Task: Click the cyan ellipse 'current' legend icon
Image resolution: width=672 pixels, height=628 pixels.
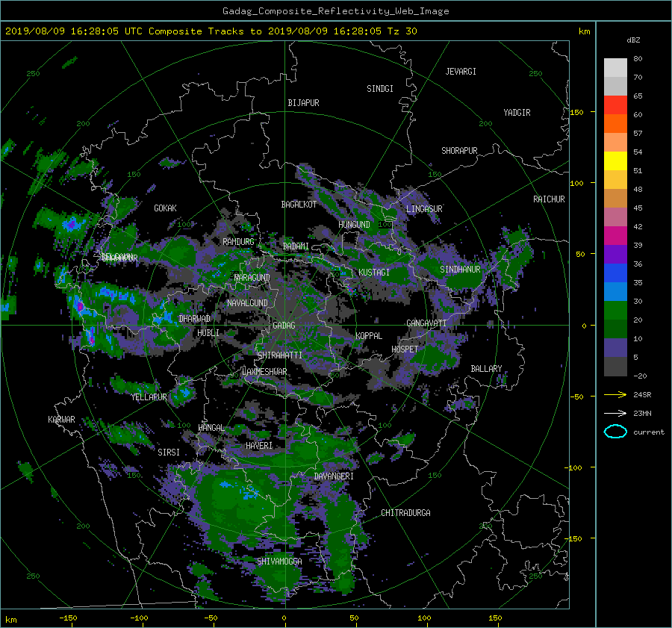Action: coord(615,432)
